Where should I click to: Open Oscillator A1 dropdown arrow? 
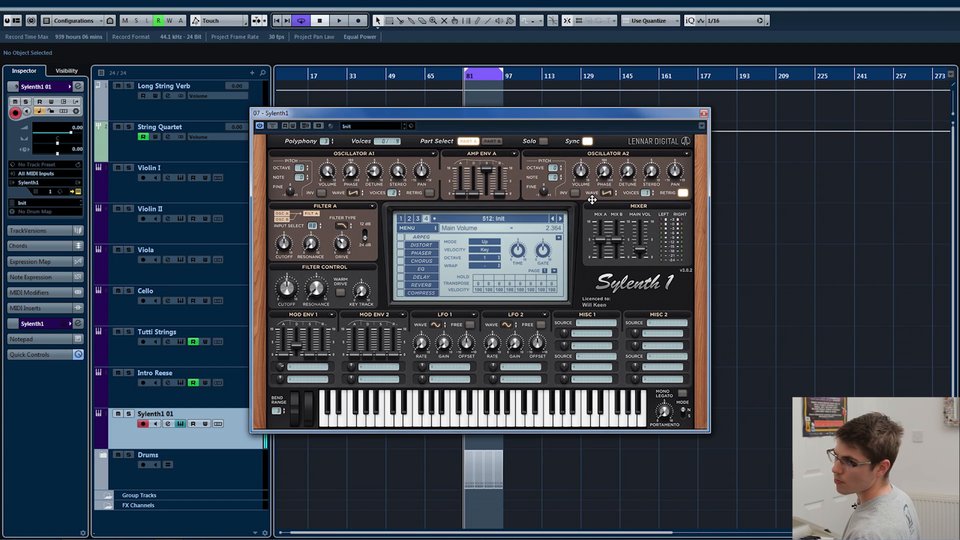coord(433,154)
